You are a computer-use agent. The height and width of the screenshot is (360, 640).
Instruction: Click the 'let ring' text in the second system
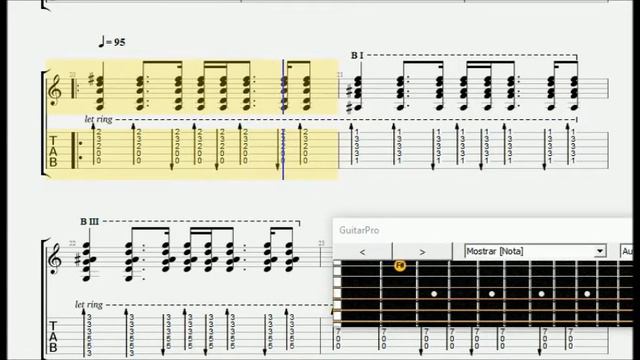89,304
